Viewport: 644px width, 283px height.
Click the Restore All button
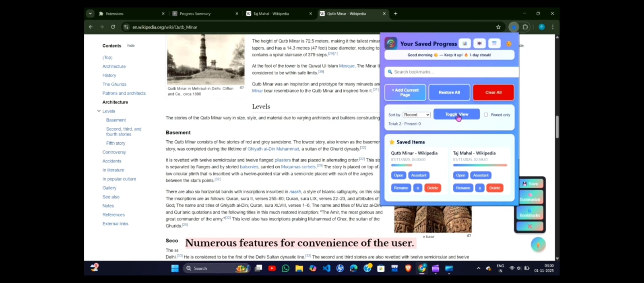click(449, 92)
